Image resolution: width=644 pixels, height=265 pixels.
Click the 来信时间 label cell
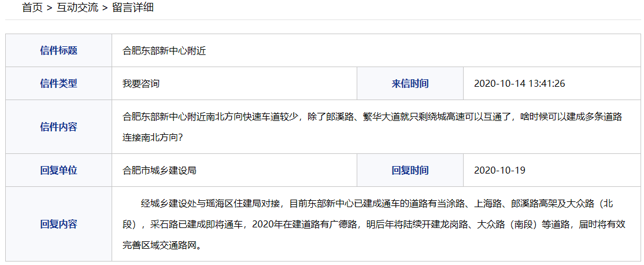(x=410, y=83)
